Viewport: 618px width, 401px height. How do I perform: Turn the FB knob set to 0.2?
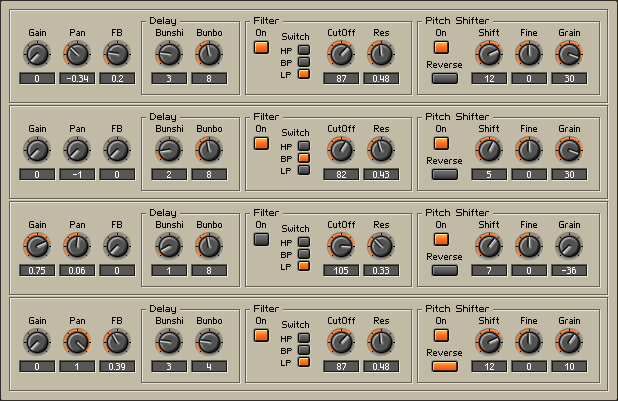tap(117, 54)
